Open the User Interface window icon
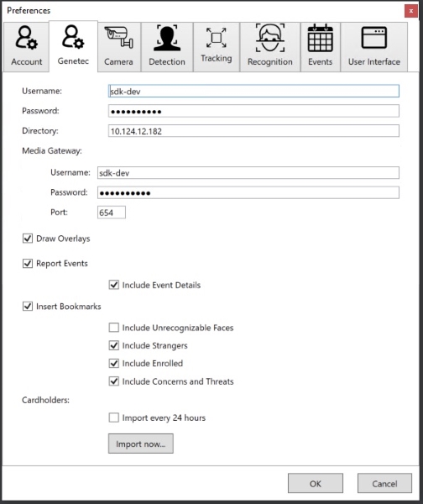 [373, 38]
